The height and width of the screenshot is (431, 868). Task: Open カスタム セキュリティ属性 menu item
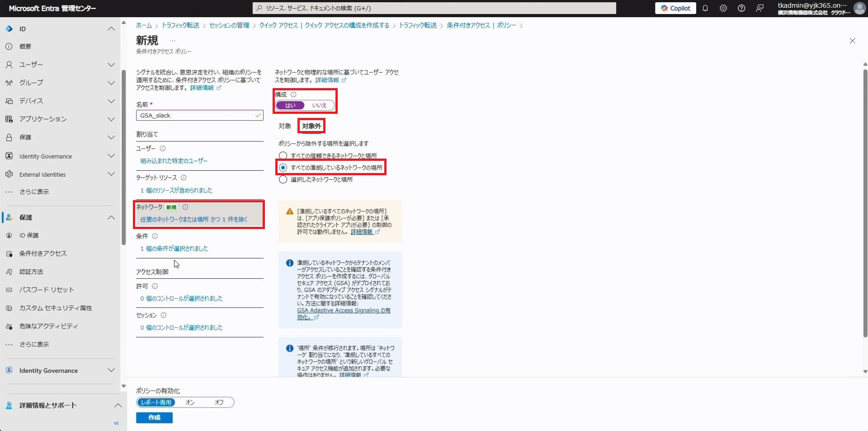coord(55,308)
